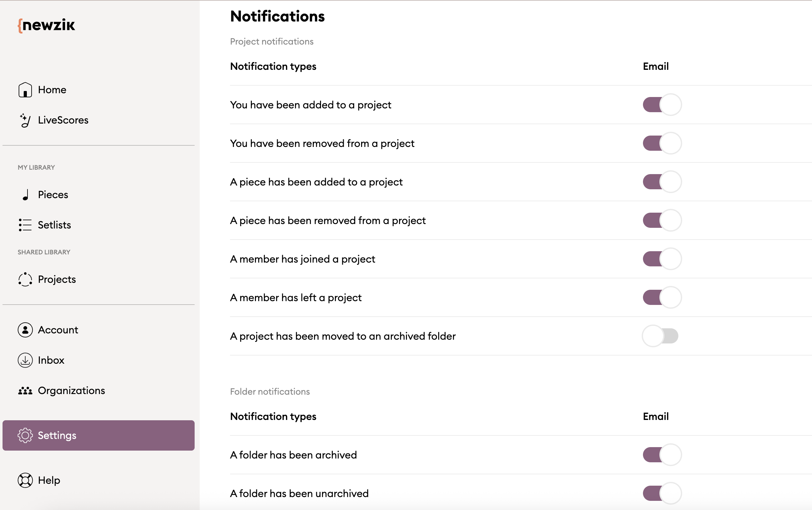
Task: Click the Inbox download icon
Action: point(25,360)
